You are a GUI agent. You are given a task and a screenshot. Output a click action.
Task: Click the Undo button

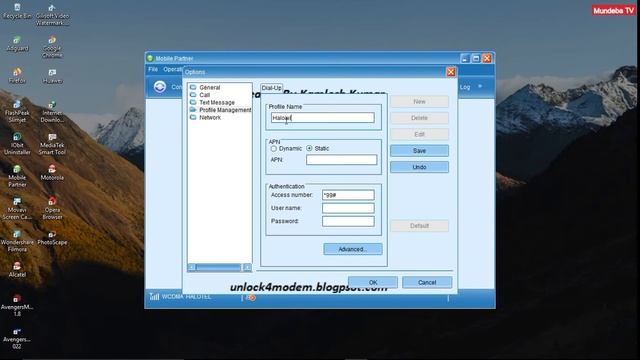click(419, 167)
